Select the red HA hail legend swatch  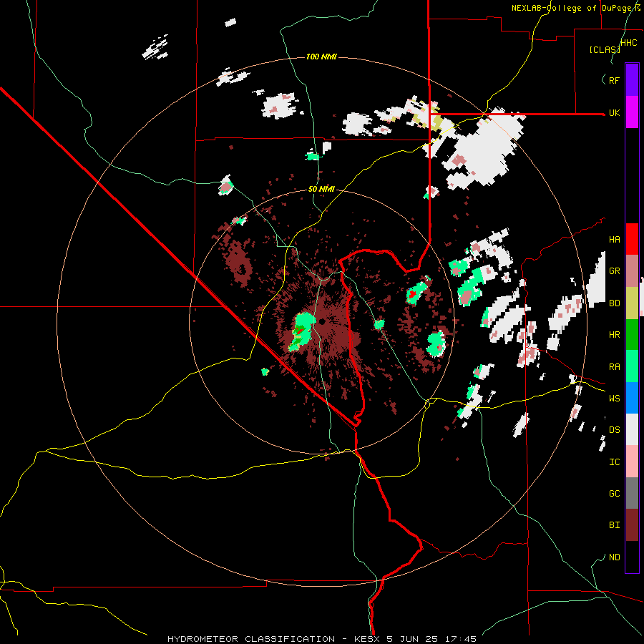pyautogui.click(x=632, y=239)
